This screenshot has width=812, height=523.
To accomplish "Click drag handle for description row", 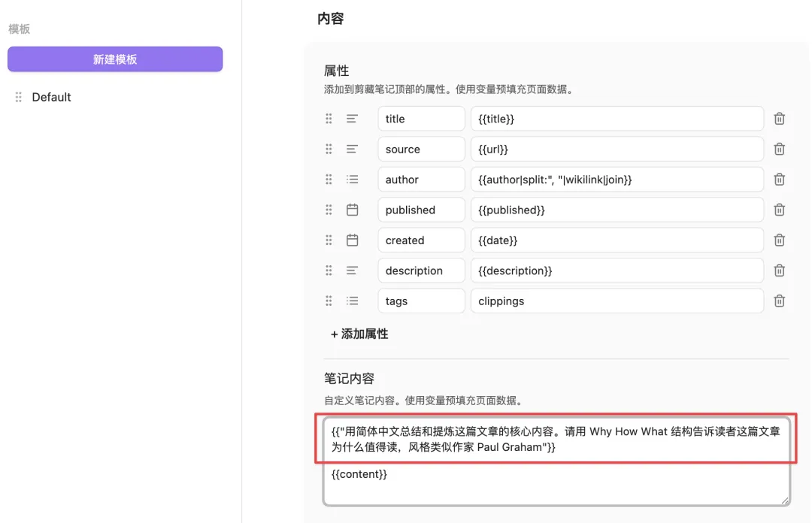I will coord(329,271).
